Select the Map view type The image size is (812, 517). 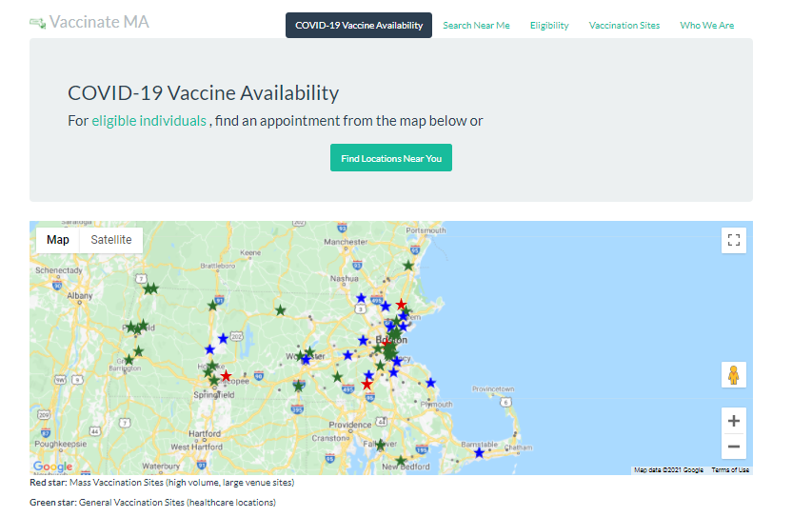(58, 240)
